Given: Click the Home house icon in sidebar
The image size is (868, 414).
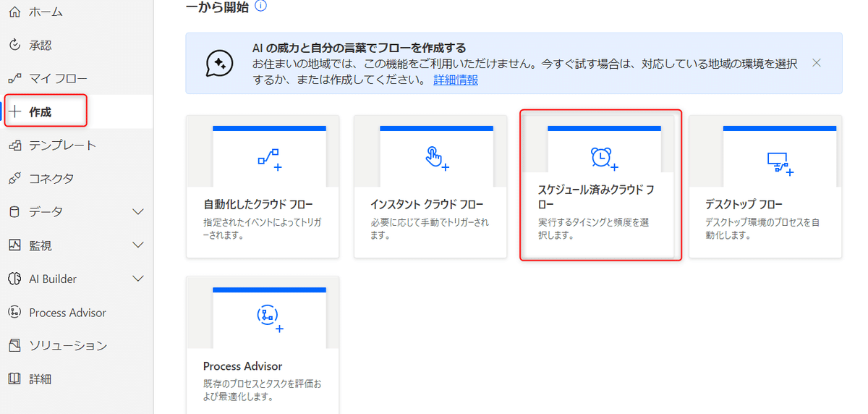Looking at the screenshot, I should tap(14, 12).
